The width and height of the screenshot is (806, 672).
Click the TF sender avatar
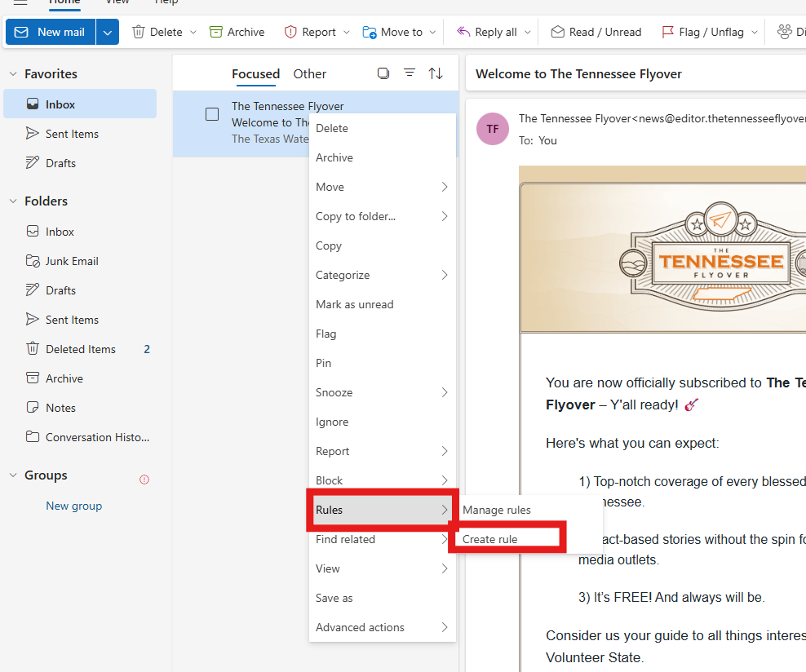pyautogui.click(x=493, y=129)
